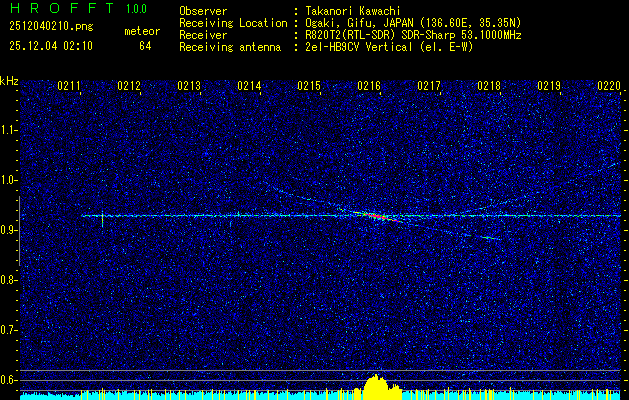Click the 1.0 frequency axis label
This screenshot has height=400, width=629.
click(8, 180)
